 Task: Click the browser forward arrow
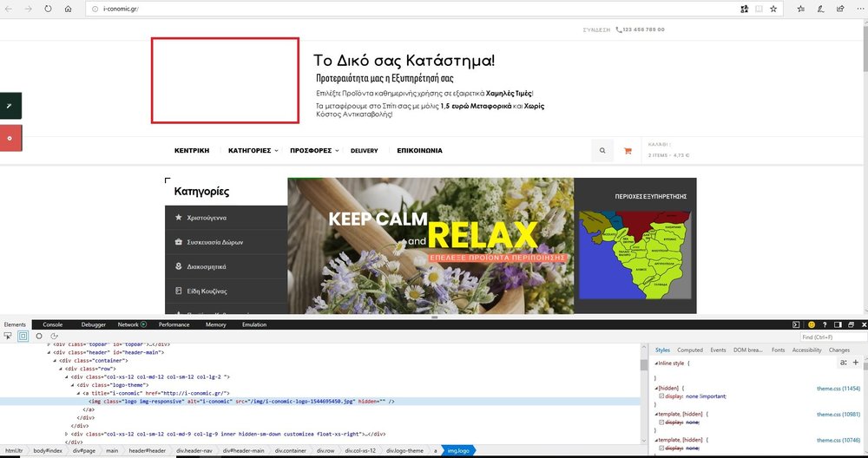pyautogui.click(x=29, y=9)
